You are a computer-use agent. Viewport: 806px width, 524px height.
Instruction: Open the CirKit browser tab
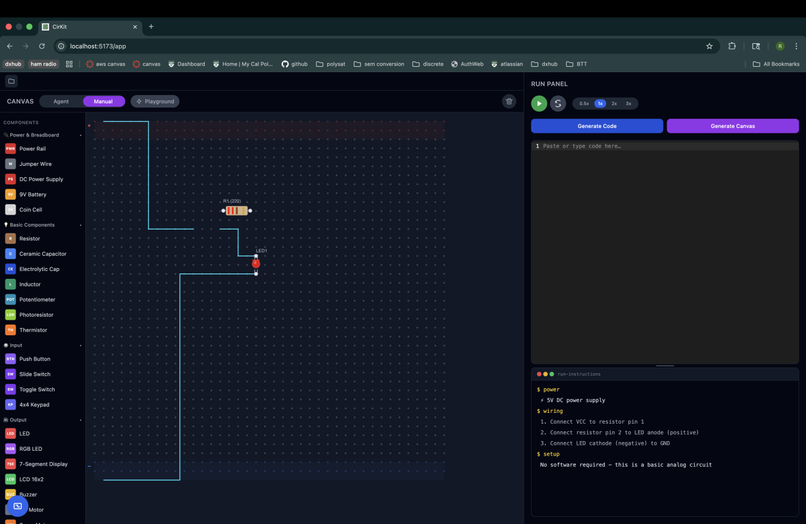(89, 27)
